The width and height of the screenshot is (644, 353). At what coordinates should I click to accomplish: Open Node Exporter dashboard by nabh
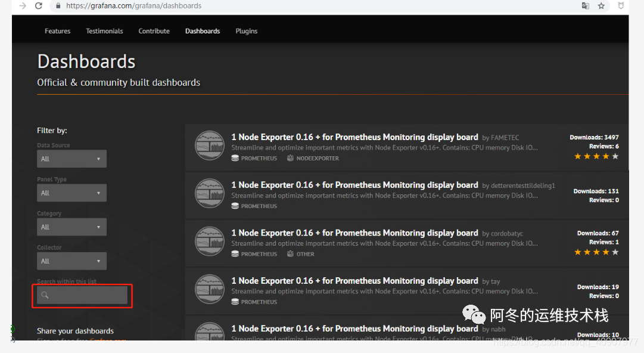coord(354,329)
